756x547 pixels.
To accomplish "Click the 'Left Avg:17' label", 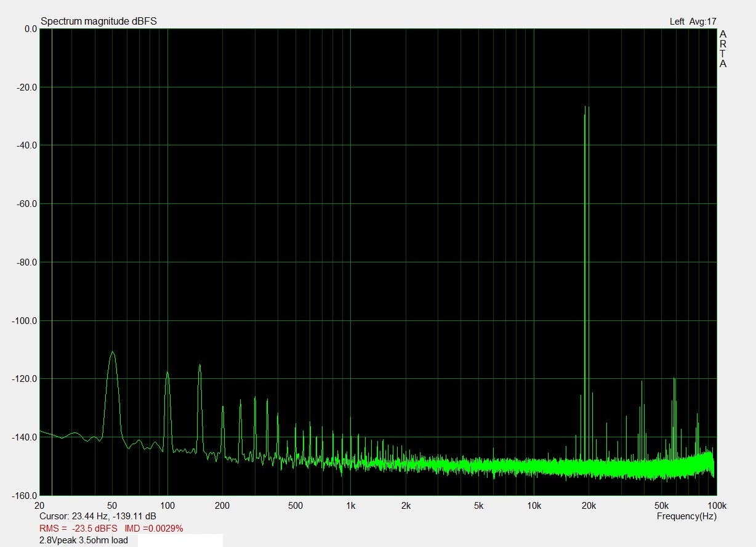I will (693, 21).
